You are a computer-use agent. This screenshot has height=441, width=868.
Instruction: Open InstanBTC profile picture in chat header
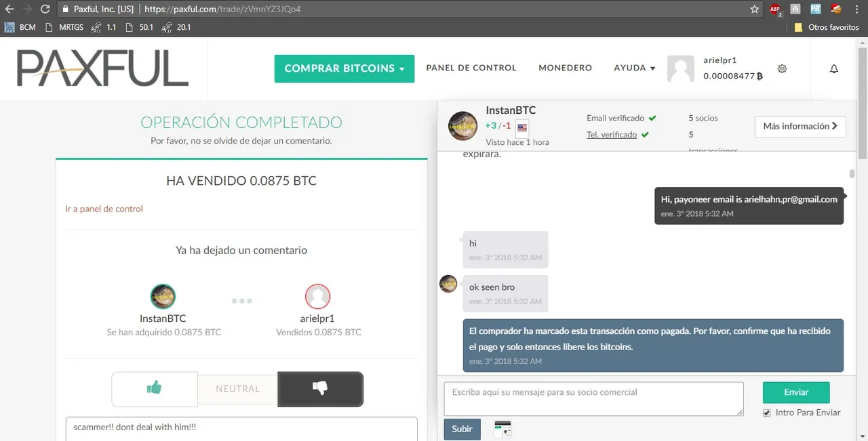(463, 126)
